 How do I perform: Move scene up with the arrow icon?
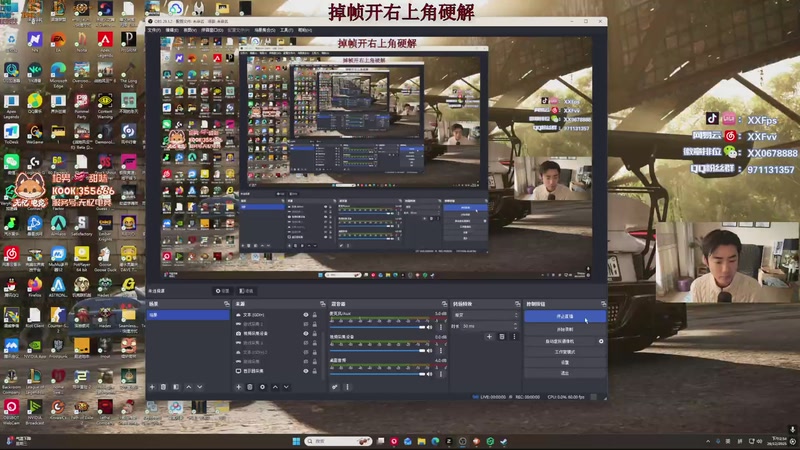(188, 387)
